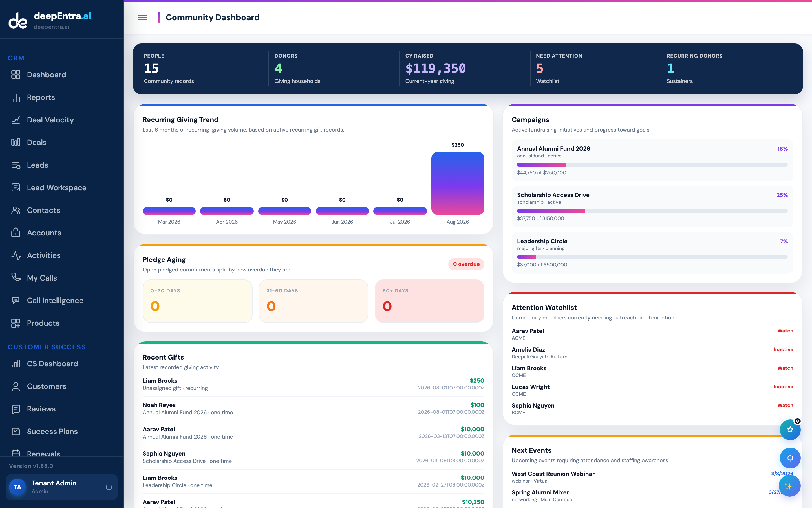The image size is (812, 508).
Task: Open the Tenant Admin profile card
Action: (x=62, y=487)
